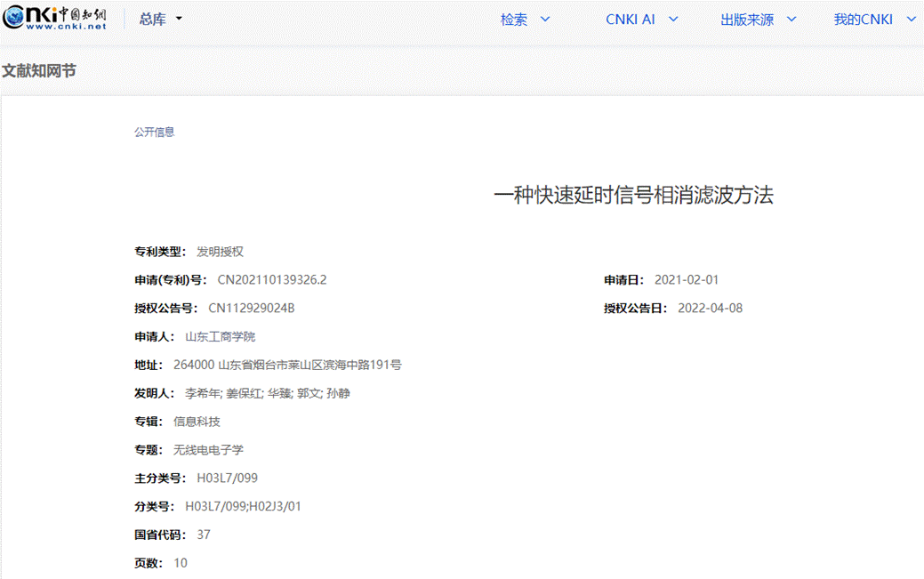Expand the 检索 menu
Image resolution: width=924 pixels, height=579 pixels.
click(525, 20)
